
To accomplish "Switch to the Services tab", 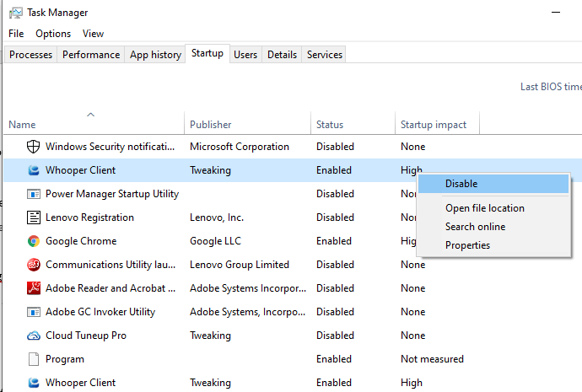I will 325,55.
